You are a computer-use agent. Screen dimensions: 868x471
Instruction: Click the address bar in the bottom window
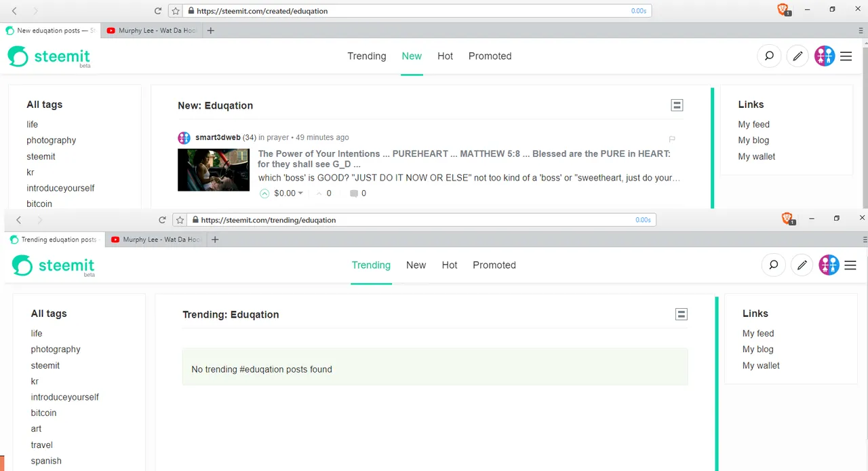pyautogui.click(x=420, y=220)
